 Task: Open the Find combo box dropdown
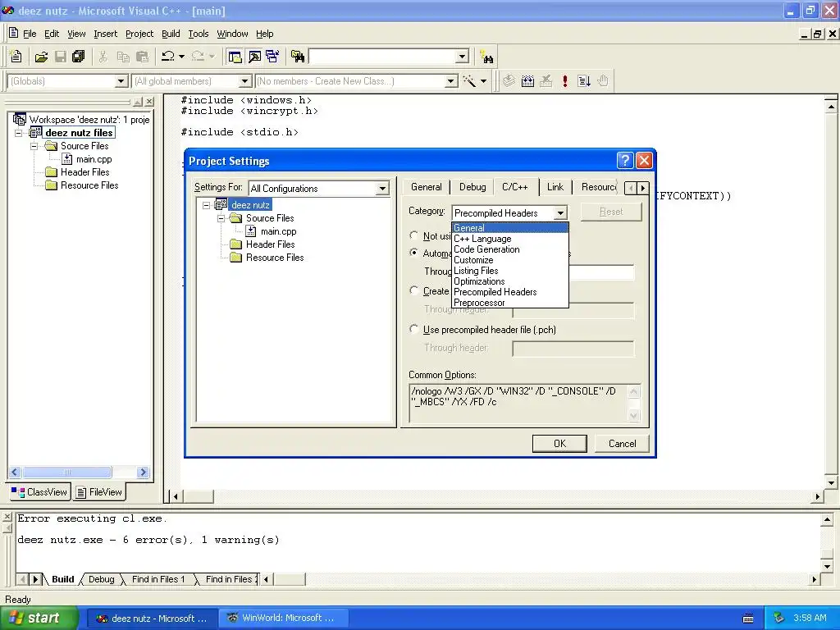tap(463, 57)
